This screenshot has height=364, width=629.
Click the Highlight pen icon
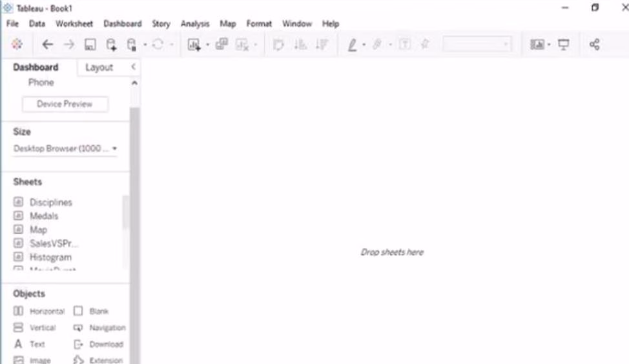(x=352, y=45)
